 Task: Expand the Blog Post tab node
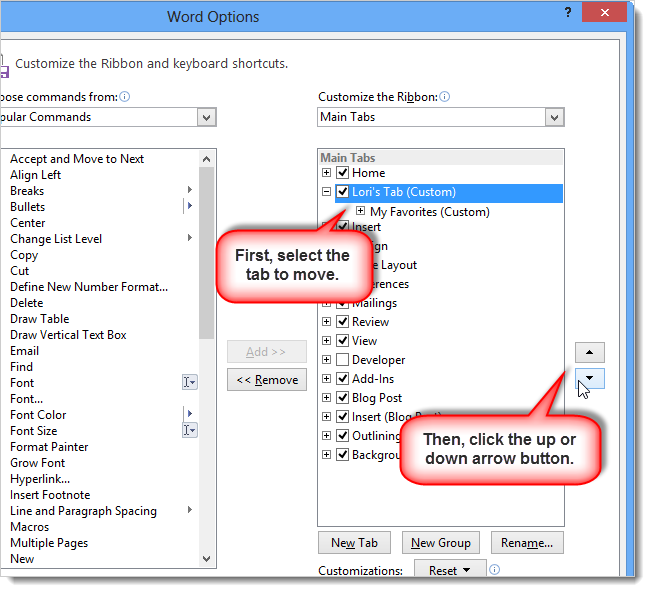point(327,398)
